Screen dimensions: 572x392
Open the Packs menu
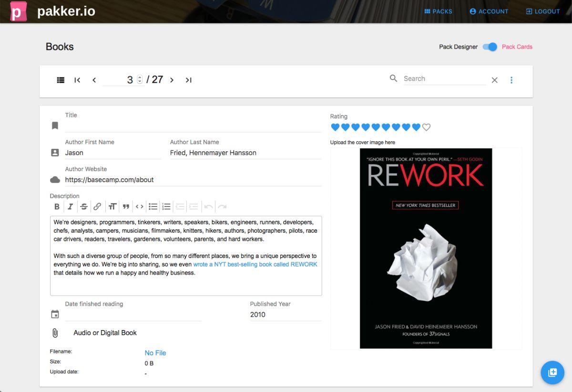pos(438,11)
